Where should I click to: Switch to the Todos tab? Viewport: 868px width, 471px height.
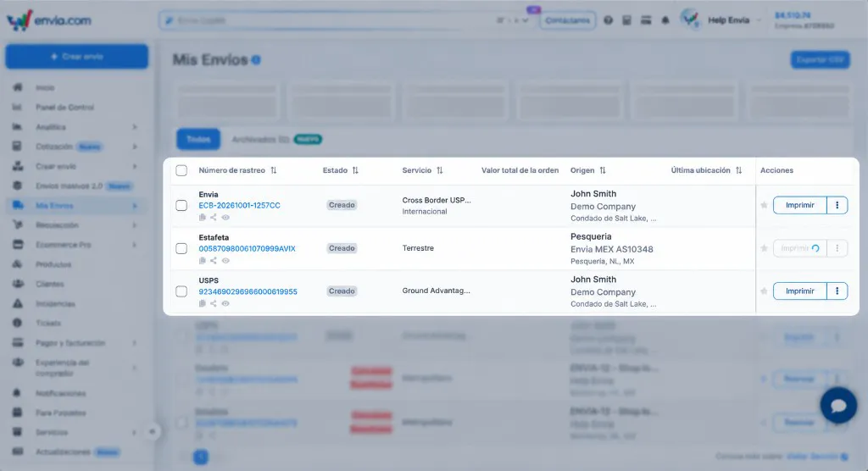click(x=198, y=140)
